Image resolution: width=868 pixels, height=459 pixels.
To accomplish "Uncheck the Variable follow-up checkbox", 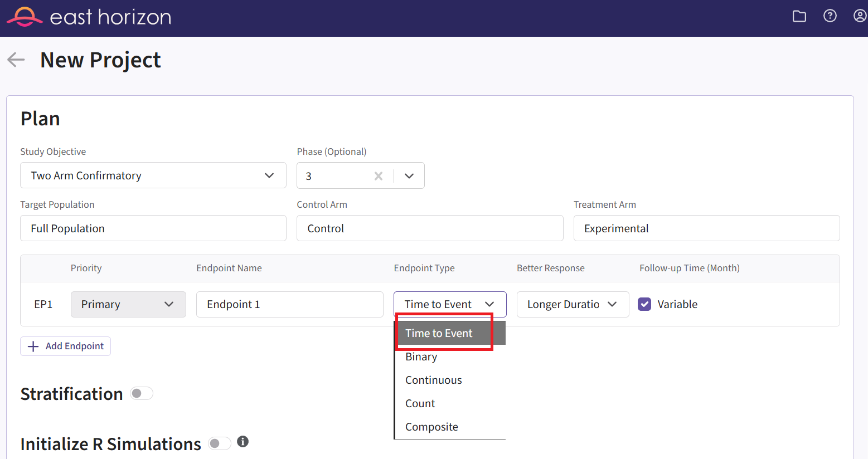I will [644, 304].
